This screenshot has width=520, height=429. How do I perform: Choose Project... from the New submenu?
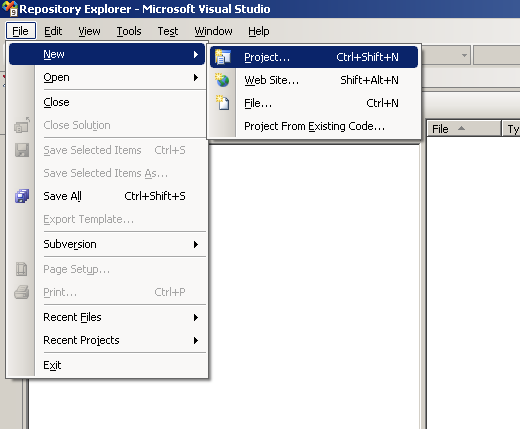pyautogui.click(x=314, y=57)
